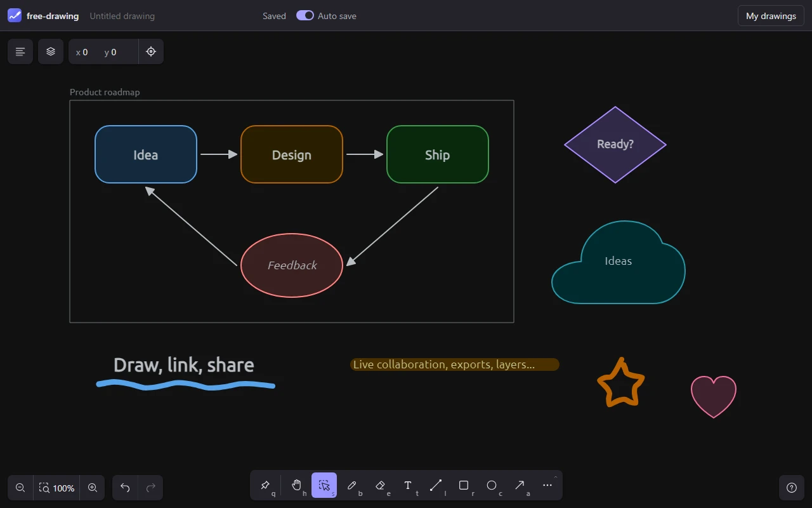This screenshot has width=812, height=508.
Task: Select the purple Ready? diamond
Action: [615, 145]
